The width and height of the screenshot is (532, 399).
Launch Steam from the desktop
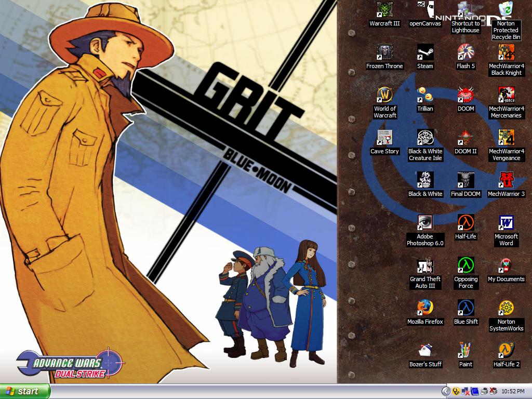[x=425, y=52]
